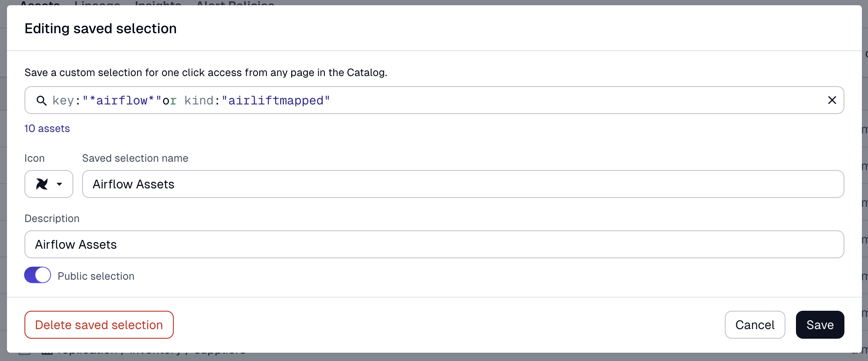
Task: Open the Insights tab behind the dialog
Action: click(x=158, y=3)
